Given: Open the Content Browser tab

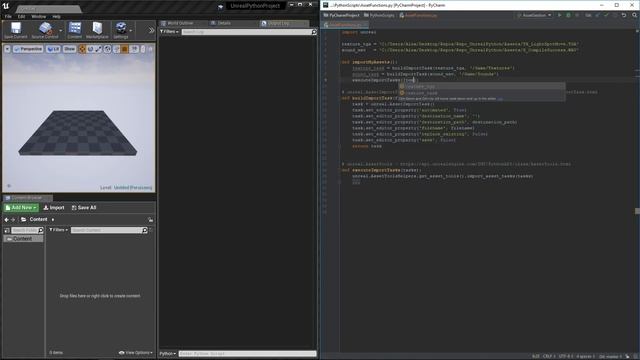Looking at the screenshot, I should [x=27, y=198].
